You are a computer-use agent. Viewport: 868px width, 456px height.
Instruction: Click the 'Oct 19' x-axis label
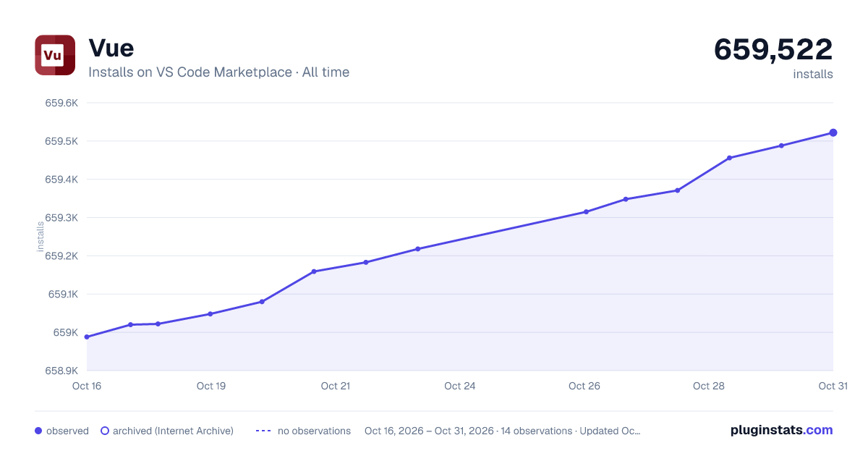click(211, 386)
